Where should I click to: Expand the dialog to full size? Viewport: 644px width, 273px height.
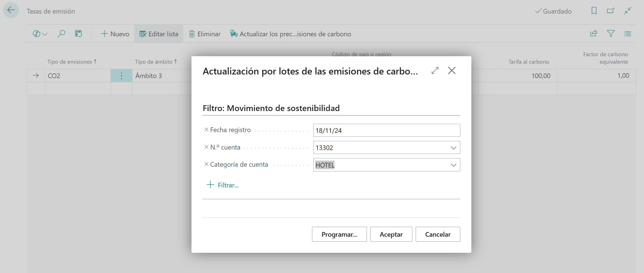click(x=435, y=71)
